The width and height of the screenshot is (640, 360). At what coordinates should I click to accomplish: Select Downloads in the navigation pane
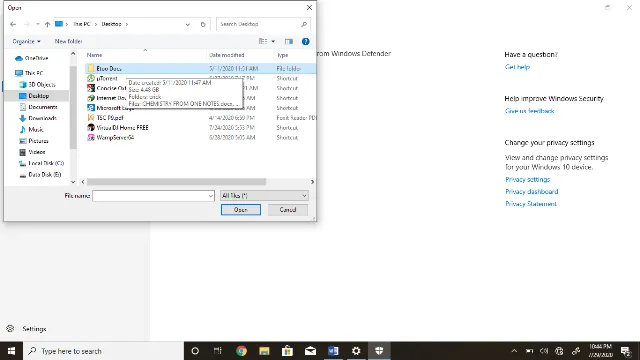pos(38,118)
